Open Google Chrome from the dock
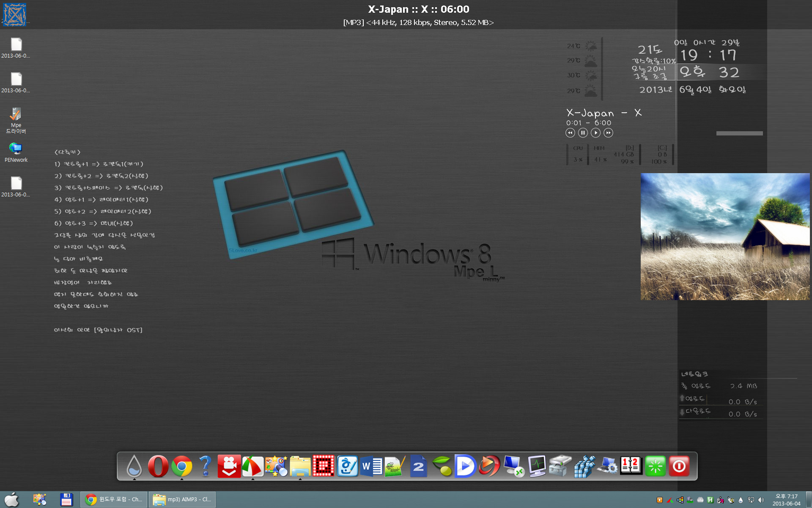The height and width of the screenshot is (508, 812). click(x=182, y=466)
